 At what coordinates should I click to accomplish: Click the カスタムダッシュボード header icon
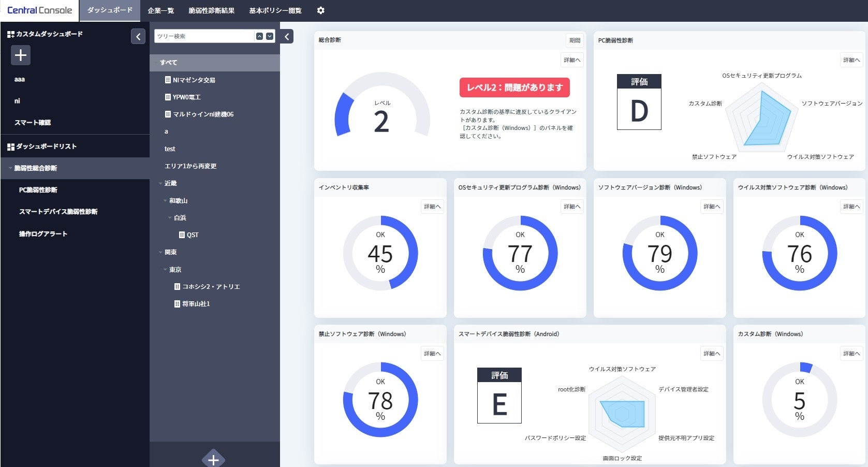[x=10, y=34]
